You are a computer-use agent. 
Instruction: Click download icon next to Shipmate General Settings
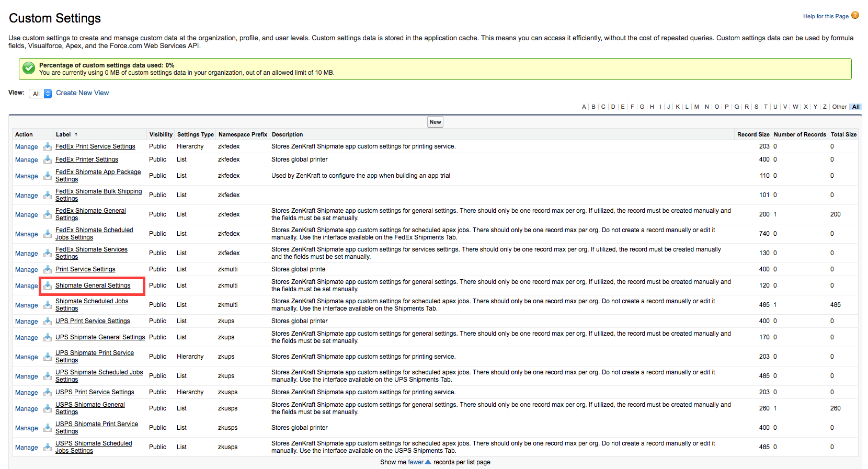tap(47, 285)
